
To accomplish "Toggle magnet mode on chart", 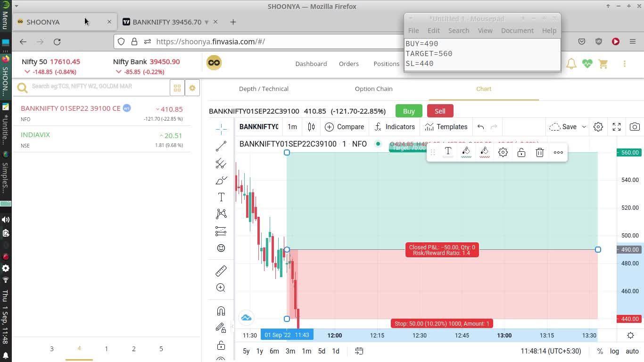I will [x=221, y=311].
